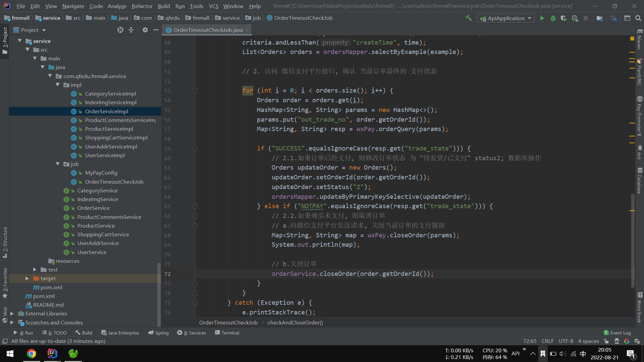Screen dimensions: 644x362
Task: Click the Stop process button
Action: [x=586, y=18]
